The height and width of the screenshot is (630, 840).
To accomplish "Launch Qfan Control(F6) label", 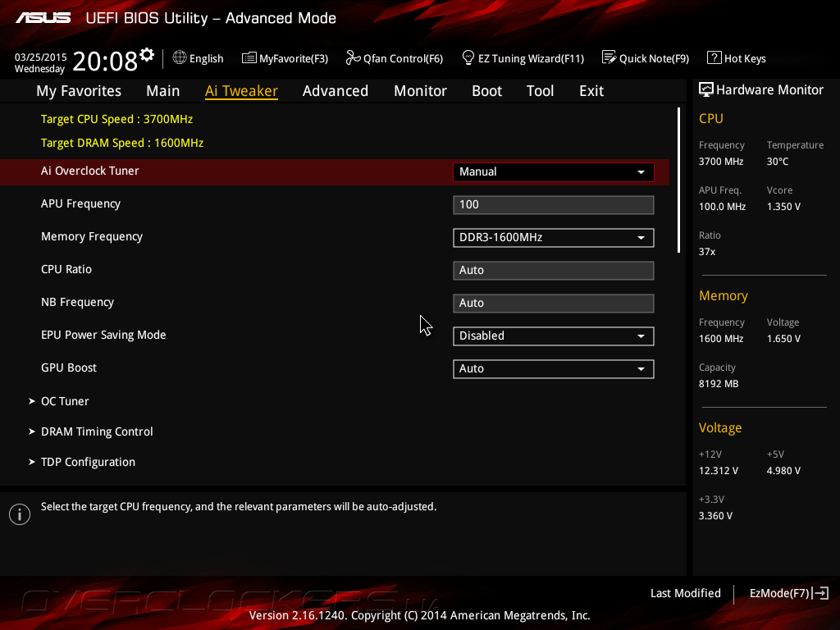I will 403,58.
